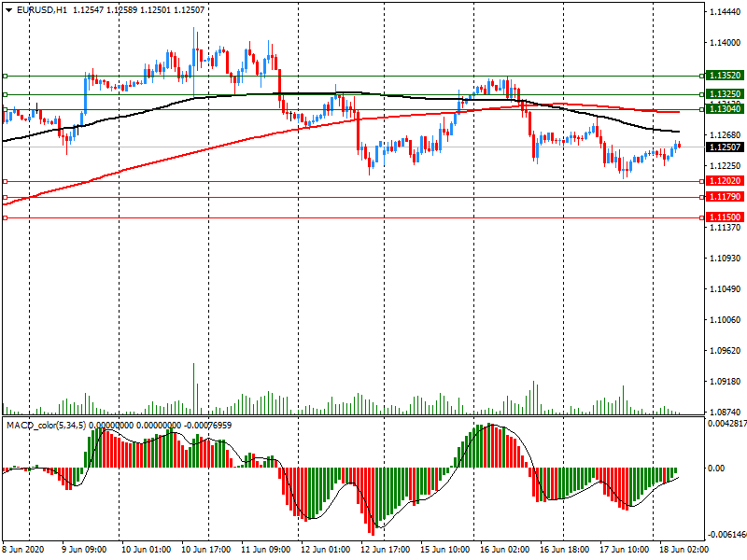Click the 18 Jun 02:00 time label

684,550
